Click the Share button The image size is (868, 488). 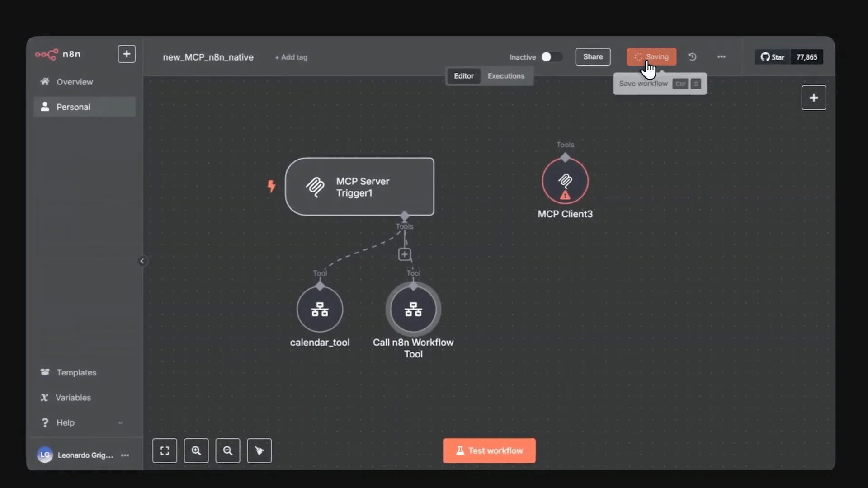(x=593, y=57)
